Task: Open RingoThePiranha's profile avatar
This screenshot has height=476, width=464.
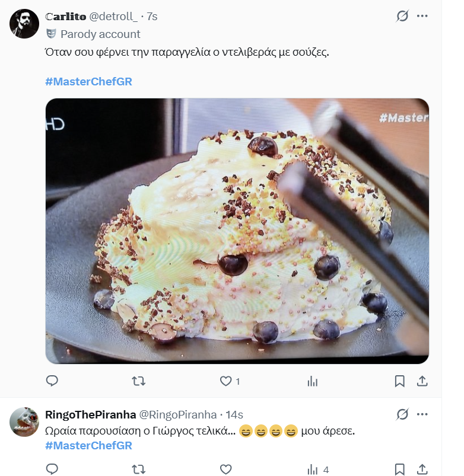Action: click(x=24, y=422)
